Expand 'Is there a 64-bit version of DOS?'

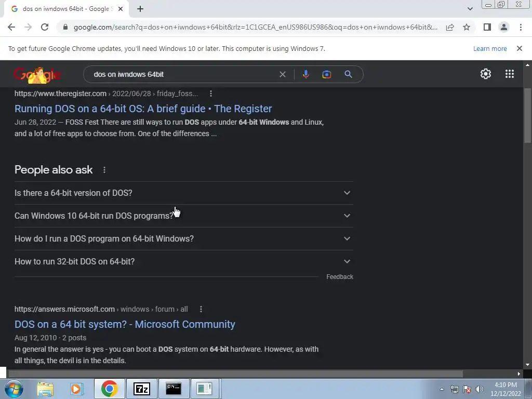(183, 193)
